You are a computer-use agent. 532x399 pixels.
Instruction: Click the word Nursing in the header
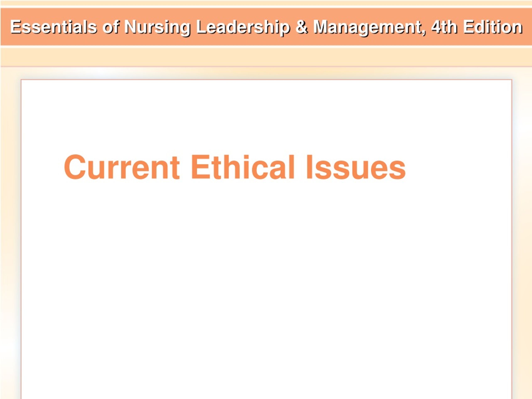(157, 27)
